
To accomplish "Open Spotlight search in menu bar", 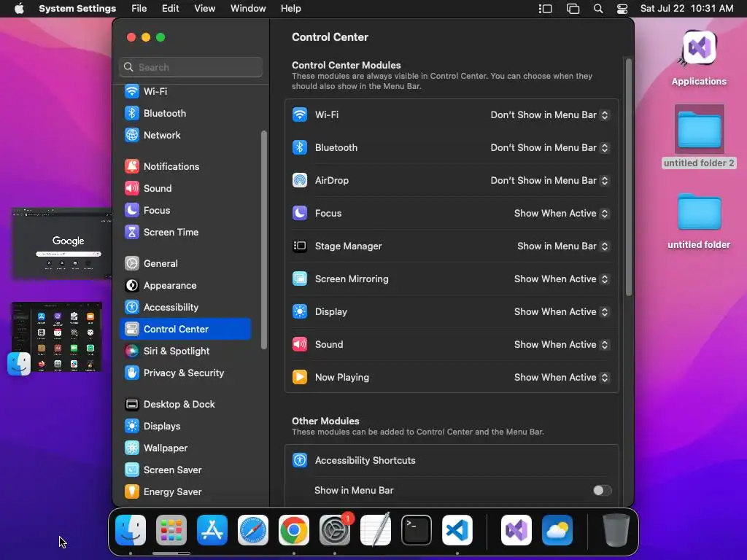I will point(598,9).
